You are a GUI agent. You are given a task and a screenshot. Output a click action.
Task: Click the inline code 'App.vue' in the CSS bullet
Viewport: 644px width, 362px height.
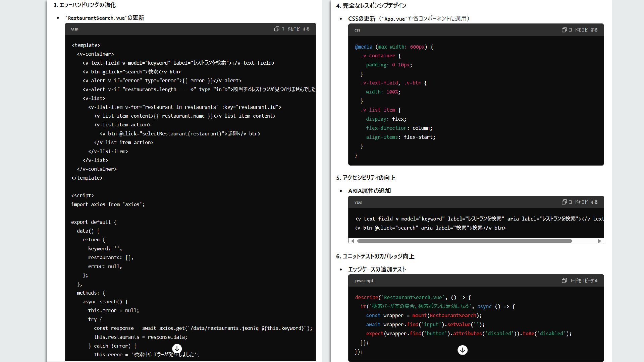(x=394, y=19)
